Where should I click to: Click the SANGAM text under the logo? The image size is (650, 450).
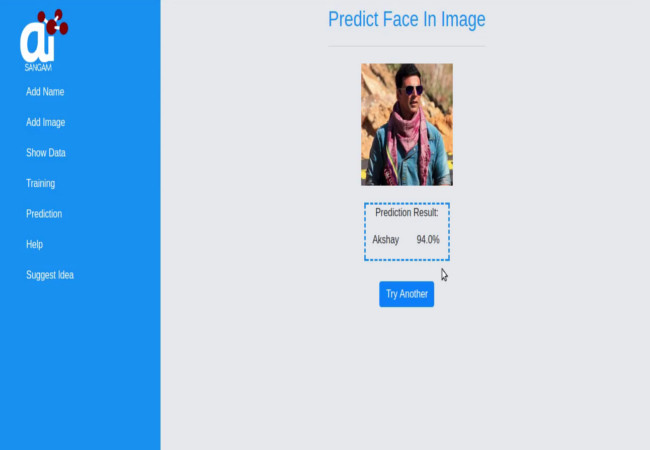pyautogui.click(x=38, y=68)
